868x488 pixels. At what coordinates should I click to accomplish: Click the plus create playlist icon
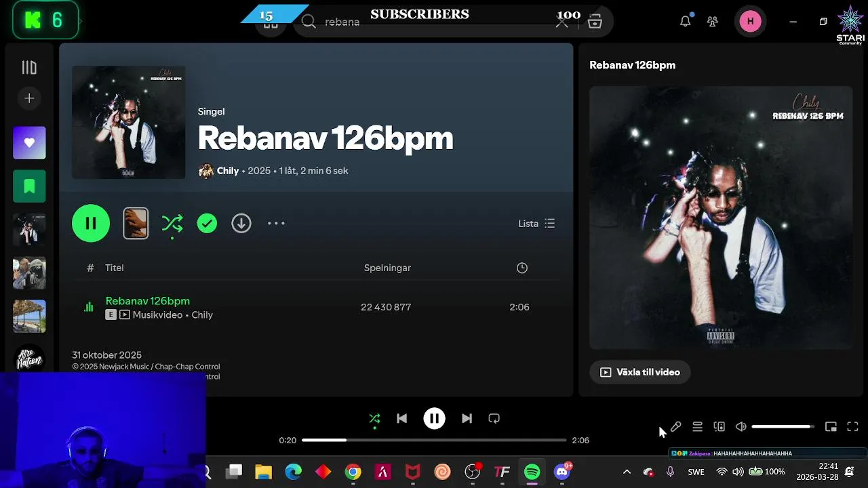tap(29, 98)
